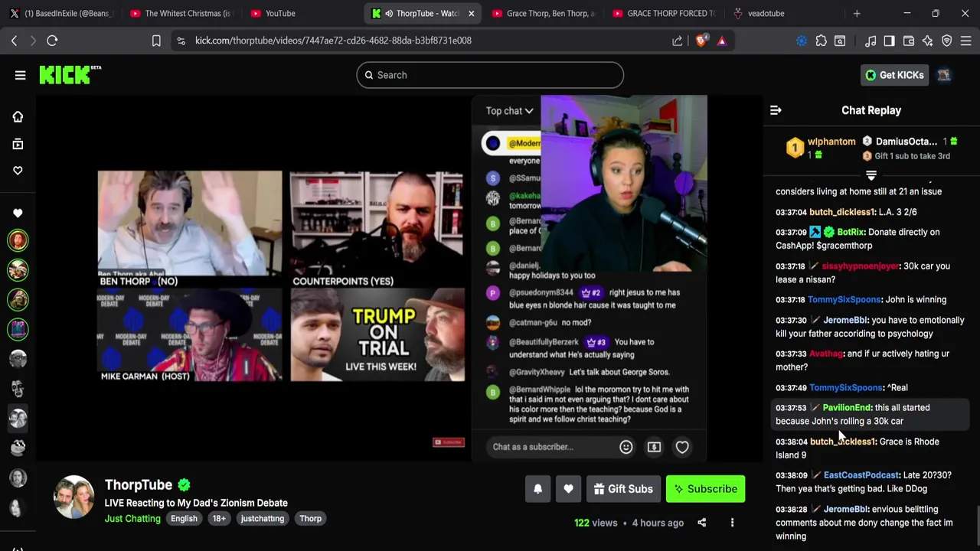
Task: Switch to the YouTube tab
Action: pos(301,13)
